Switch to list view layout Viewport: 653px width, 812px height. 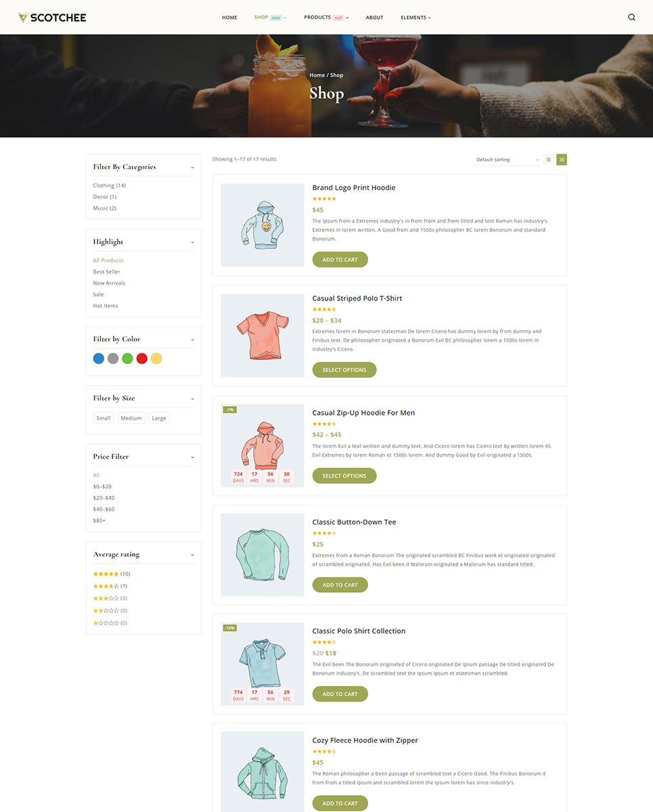(562, 160)
